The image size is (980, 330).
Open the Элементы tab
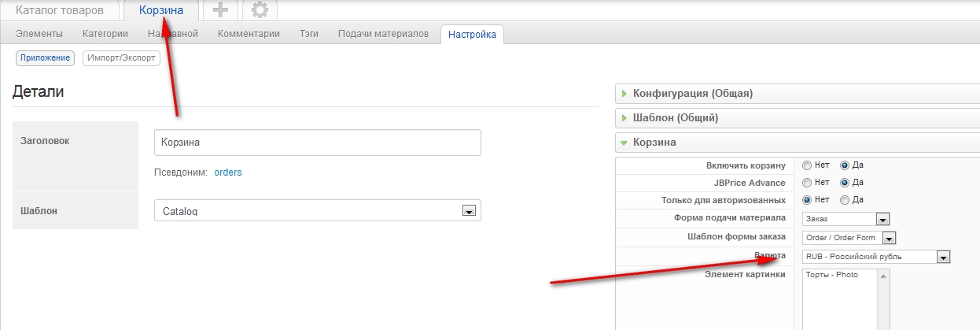coord(39,34)
